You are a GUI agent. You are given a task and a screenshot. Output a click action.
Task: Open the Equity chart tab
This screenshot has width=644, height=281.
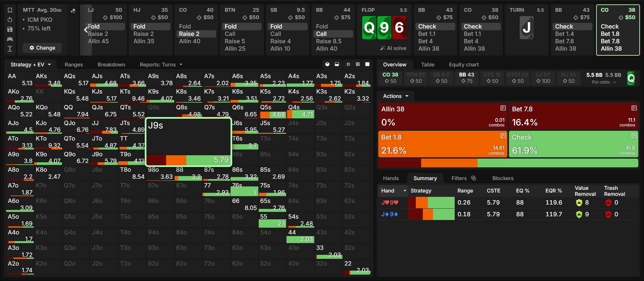click(x=464, y=64)
